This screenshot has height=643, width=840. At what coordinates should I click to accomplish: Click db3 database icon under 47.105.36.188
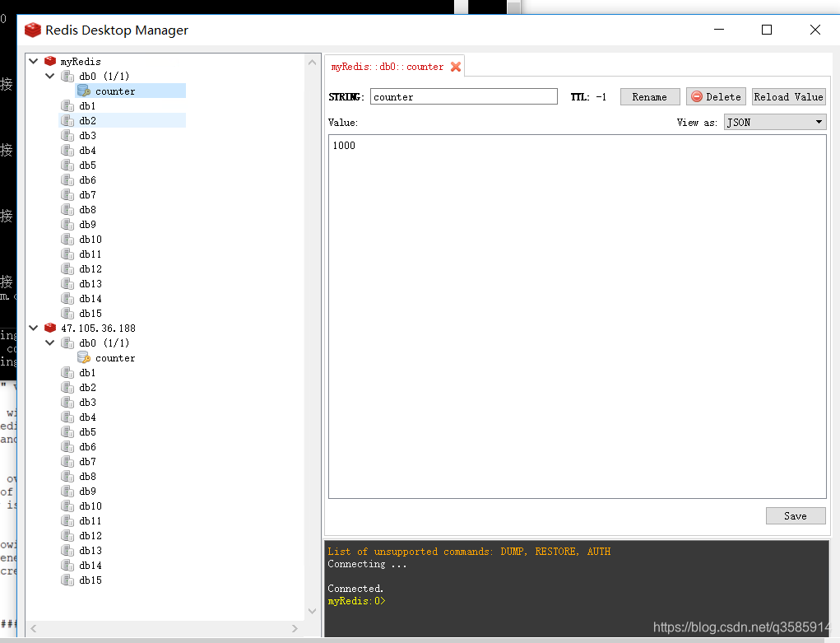click(67, 403)
